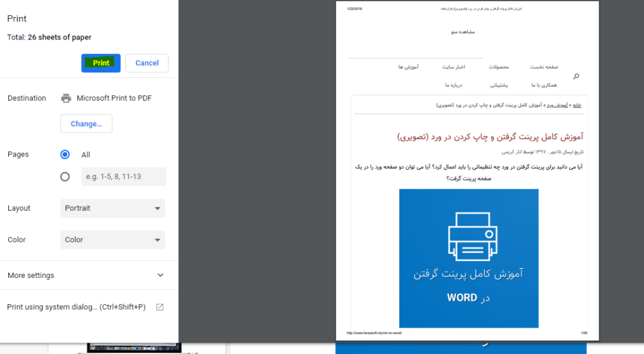Click the 'خانه' breadcrumb link in preview
This screenshot has width=644, height=354.
577,105
